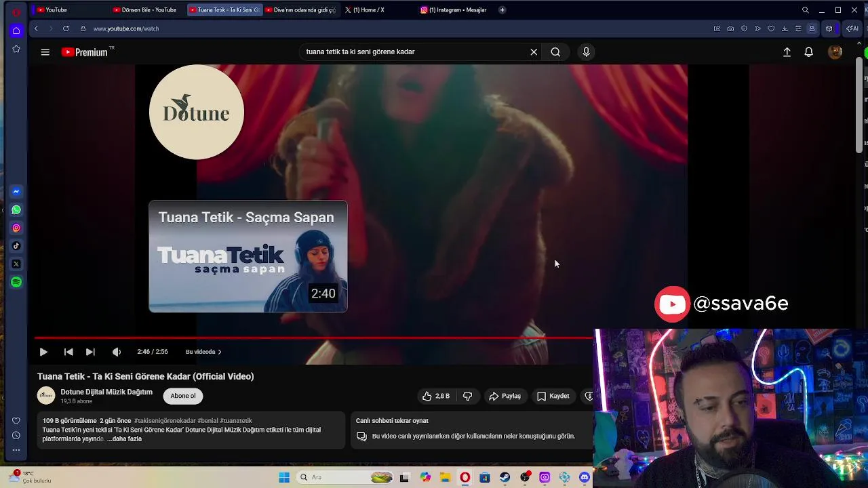Mute the video volume speaker

point(117,352)
